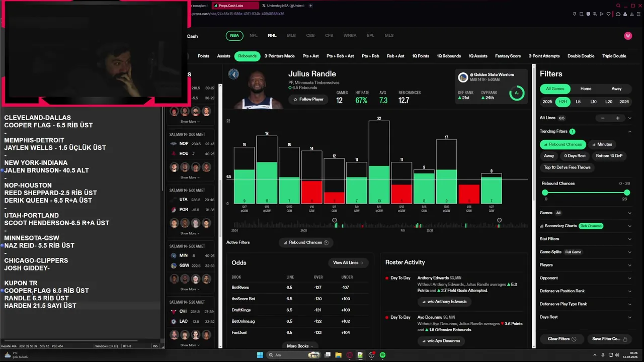Click the Clear Filters button
The image size is (644, 362).
pyautogui.click(x=561, y=339)
